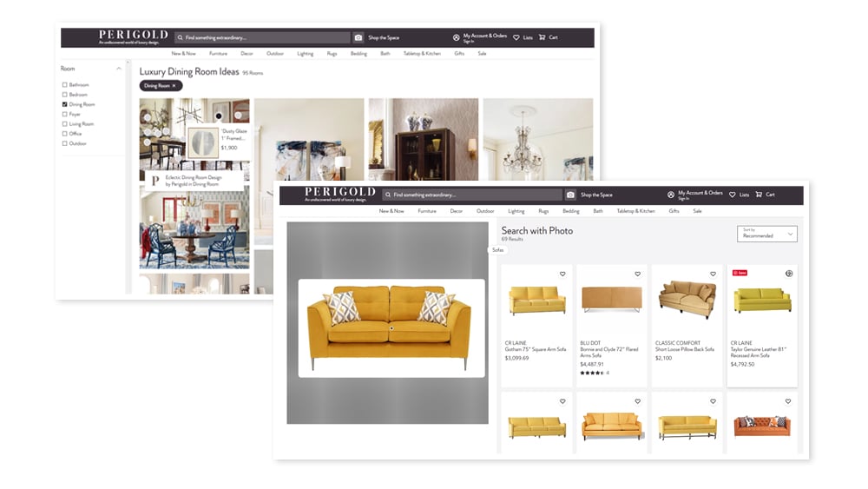The height and width of the screenshot is (489, 868).
Task: Open the Sort by Recommended dropdown
Action: (x=766, y=234)
